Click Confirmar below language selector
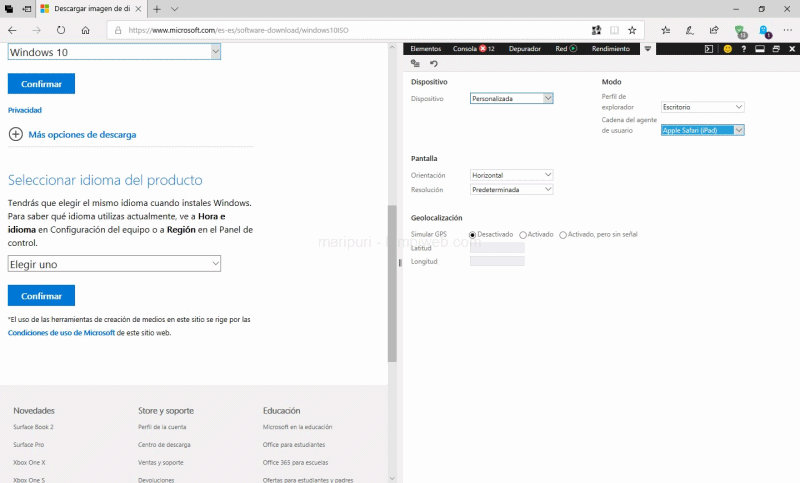 tap(41, 295)
